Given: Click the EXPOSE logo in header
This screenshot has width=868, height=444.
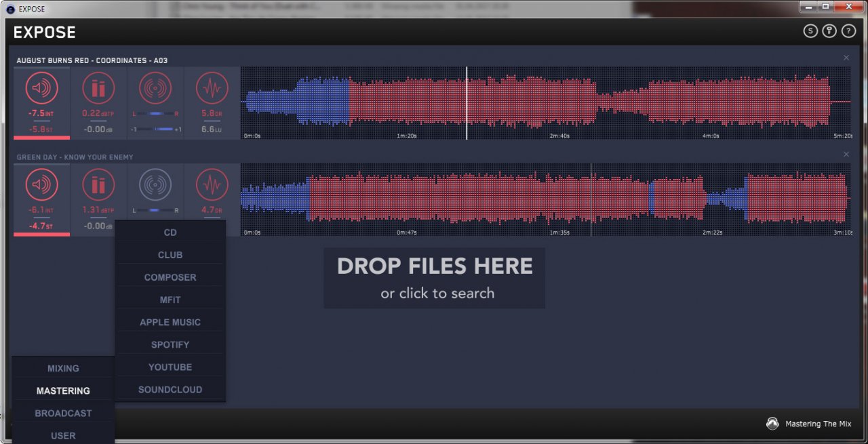Looking at the screenshot, I should coord(45,33).
